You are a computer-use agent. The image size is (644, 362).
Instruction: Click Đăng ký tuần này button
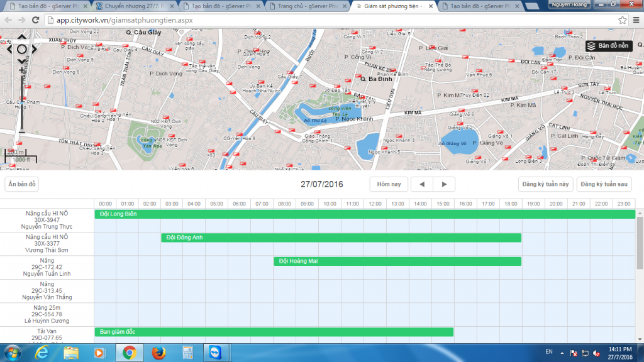(545, 184)
